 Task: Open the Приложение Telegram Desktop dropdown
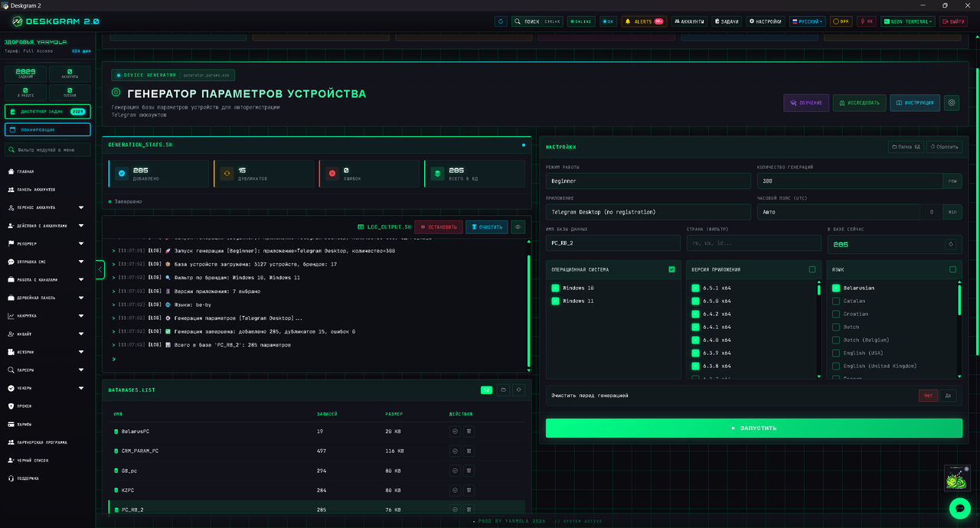pyautogui.click(x=648, y=211)
